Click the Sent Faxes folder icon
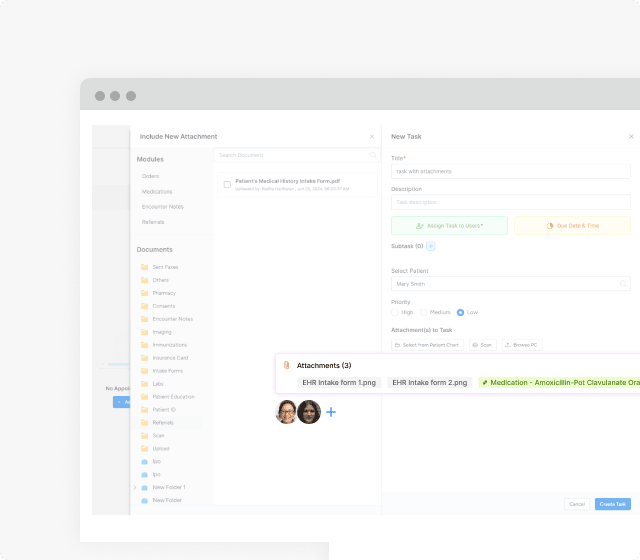The width and height of the screenshot is (640, 560). (144, 267)
